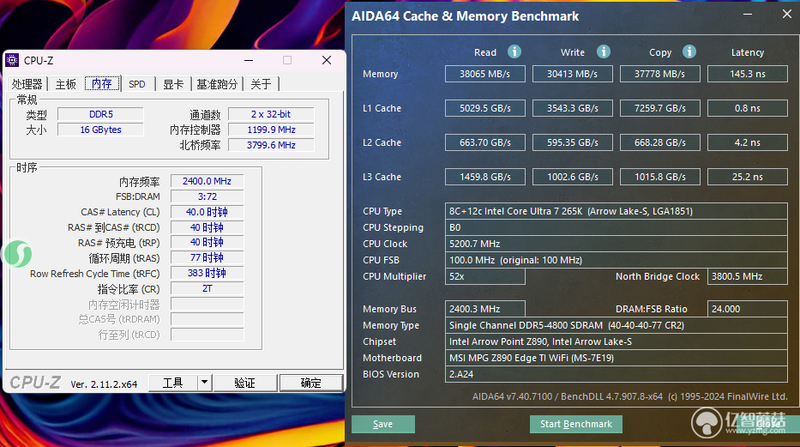This screenshot has width=800, height=447.
Task: Click the DRAM:FSB Ratio 24.000 field
Action: pos(747,309)
